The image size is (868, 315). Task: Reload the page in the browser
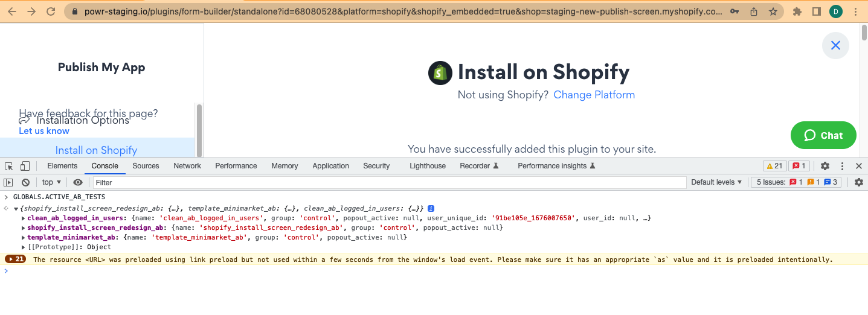[x=51, y=11]
